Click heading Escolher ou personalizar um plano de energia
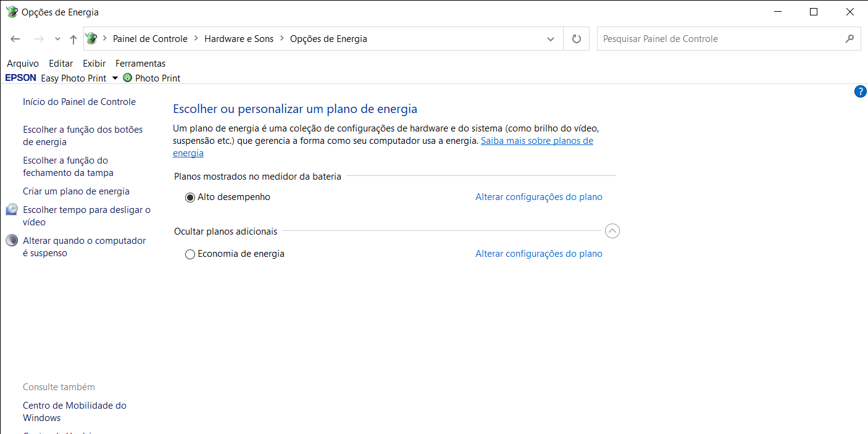 (x=295, y=109)
